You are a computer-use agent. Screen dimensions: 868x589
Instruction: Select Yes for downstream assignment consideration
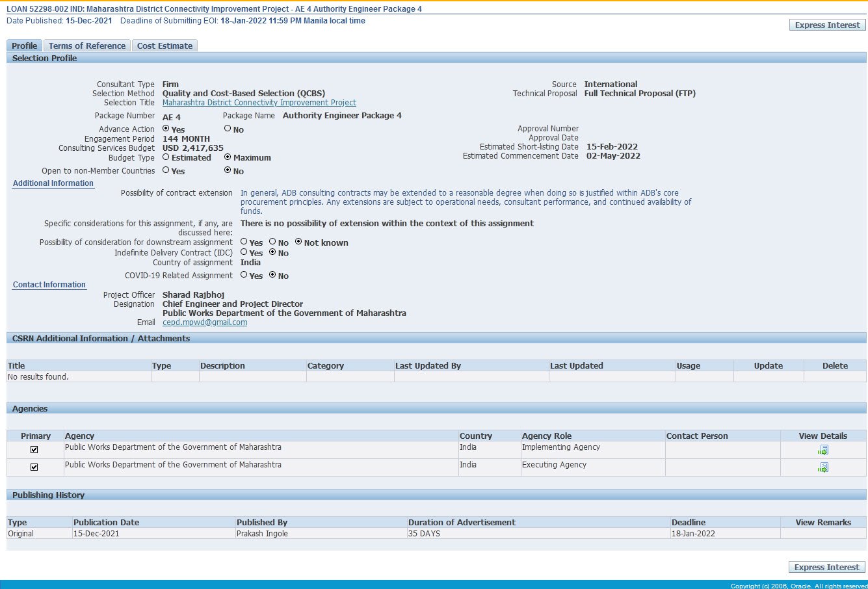[x=244, y=242]
